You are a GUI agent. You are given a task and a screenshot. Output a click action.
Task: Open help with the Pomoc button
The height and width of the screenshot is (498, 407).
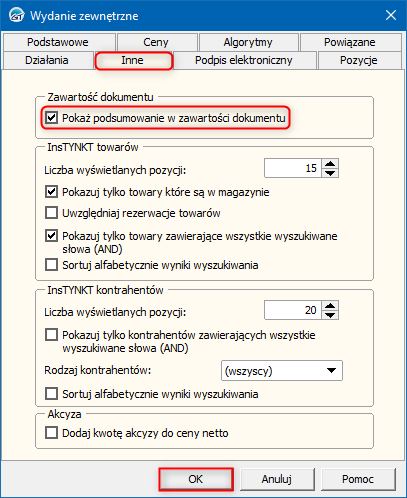tap(358, 479)
